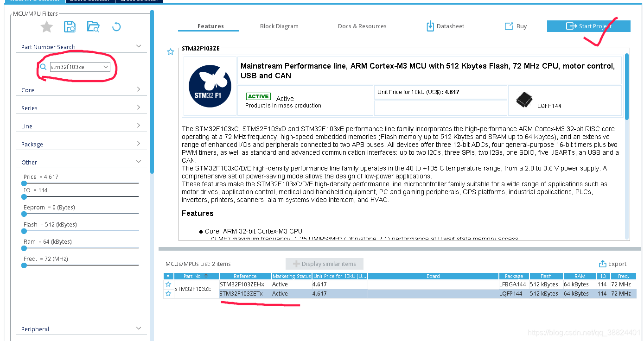Screen dimensions: 644x341
Task: Save the current search filter icon
Action: pyautogui.click(x=70, y=27)
